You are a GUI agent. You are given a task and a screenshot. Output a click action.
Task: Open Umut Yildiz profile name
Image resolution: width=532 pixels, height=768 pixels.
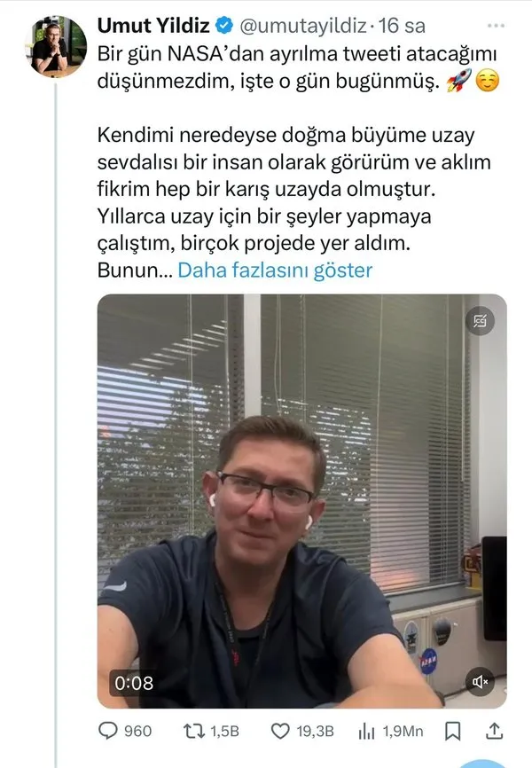point(153,26)
